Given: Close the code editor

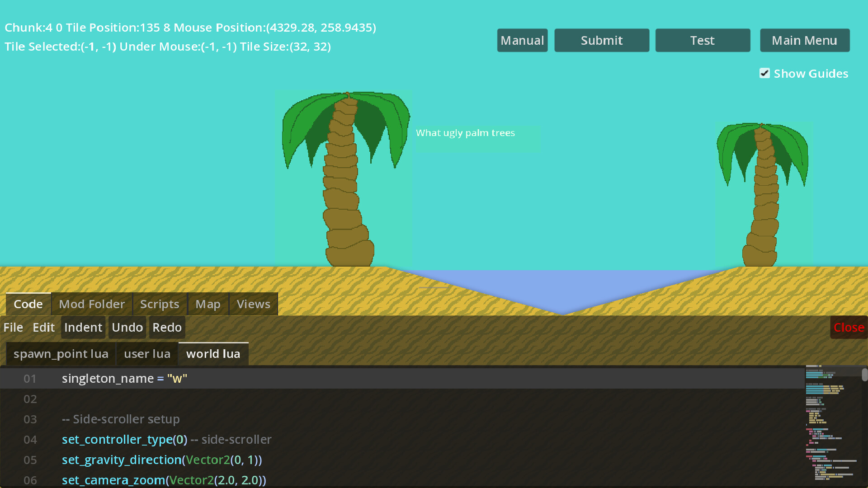Looking at the screenshot, I should pos(849,327).
